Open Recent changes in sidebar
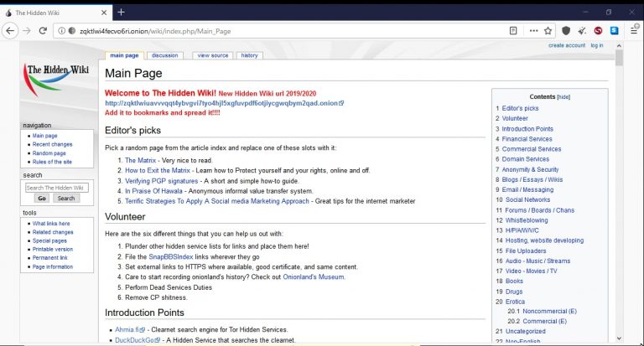Viewport: 644px width, 346px height. tap(52, 144)
